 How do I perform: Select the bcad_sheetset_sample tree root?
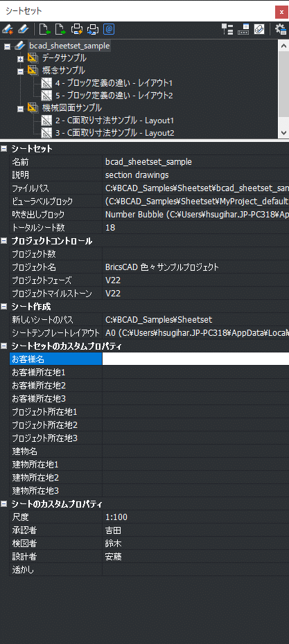pyautogui.click(x=69, y=46)
